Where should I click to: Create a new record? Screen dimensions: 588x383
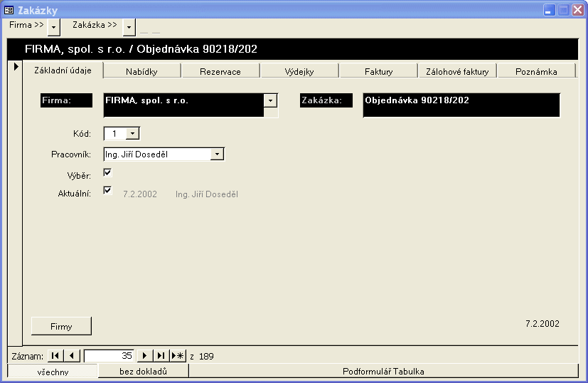tap(178, 356)
